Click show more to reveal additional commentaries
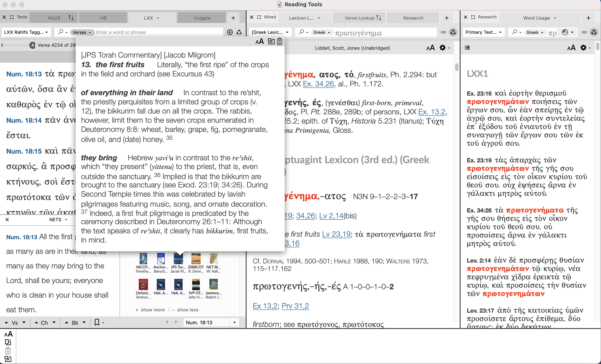 tap(150, 310)
